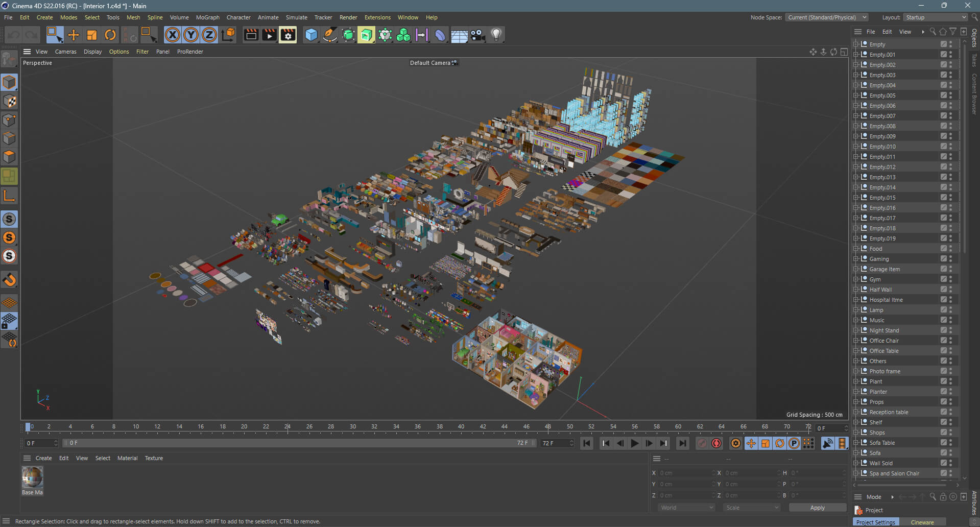Open the Simulate menu
980x527 pixels.
tap(296, 17)
